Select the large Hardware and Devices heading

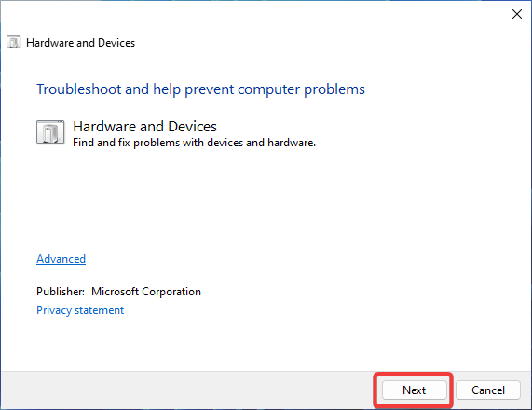144,127
